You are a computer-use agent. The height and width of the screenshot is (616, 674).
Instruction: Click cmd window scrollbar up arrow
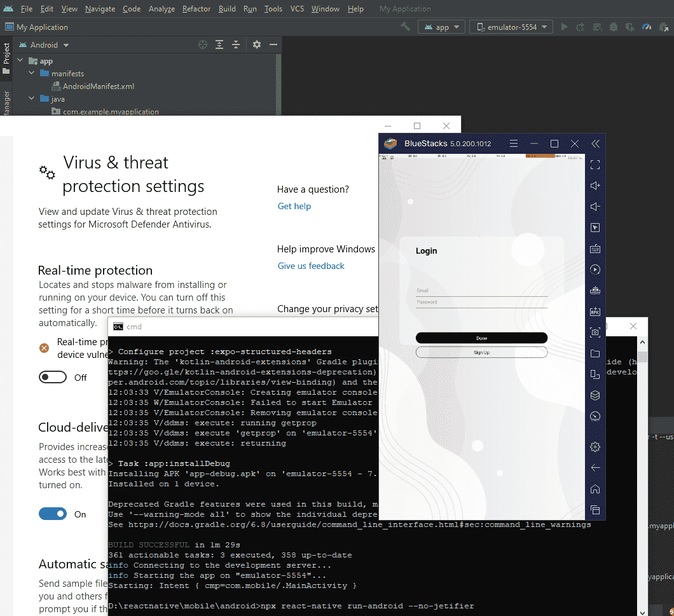(642, 342)
